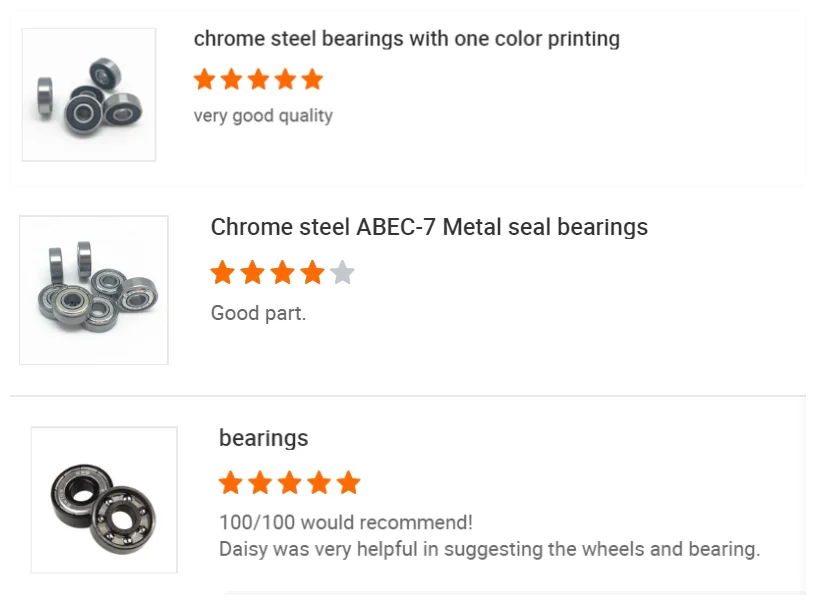
Task: Click the fourth orange star on ABEC-7 review
Action: 312,272
